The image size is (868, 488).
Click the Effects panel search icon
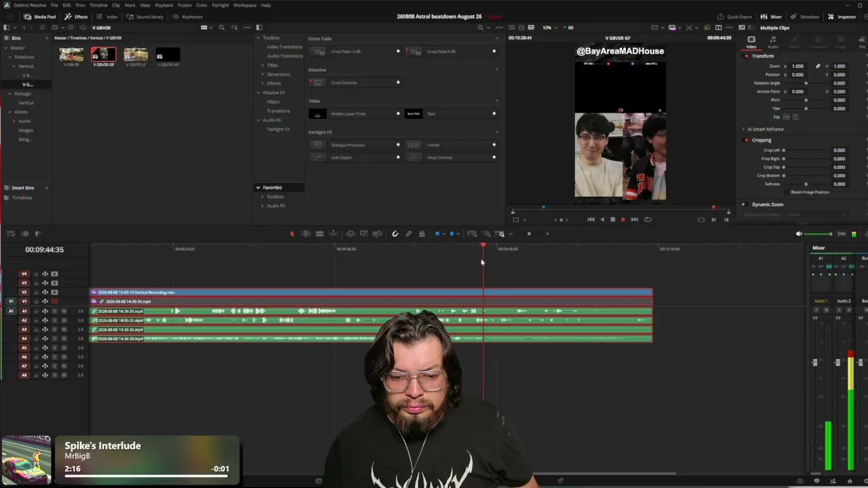pos(480,28)
